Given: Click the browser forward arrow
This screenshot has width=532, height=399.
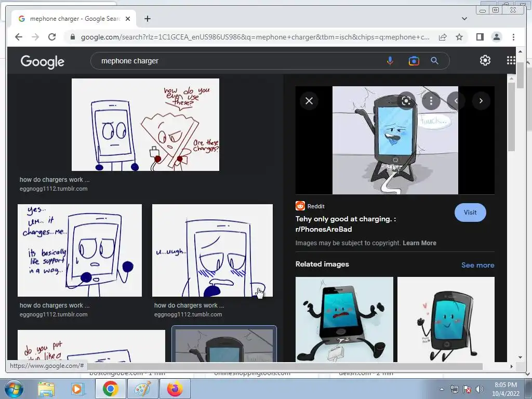Looking at the screenshot, I should (35, 37).
